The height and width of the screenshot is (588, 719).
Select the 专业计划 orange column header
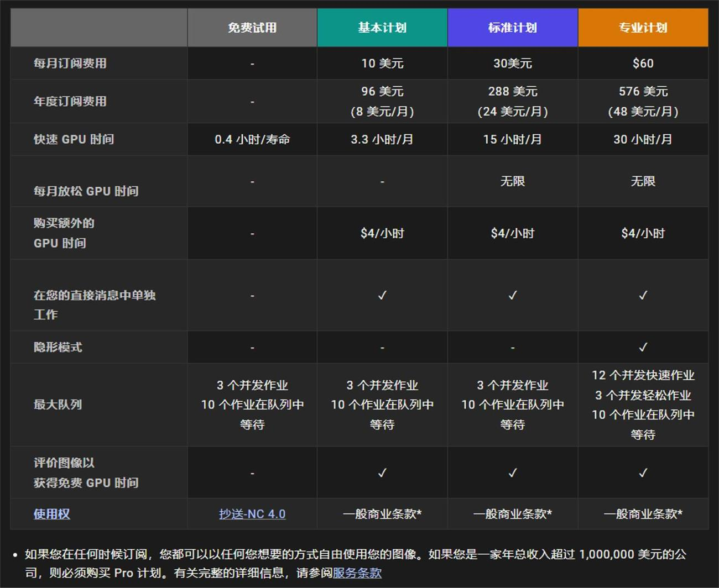coord(643,28)
